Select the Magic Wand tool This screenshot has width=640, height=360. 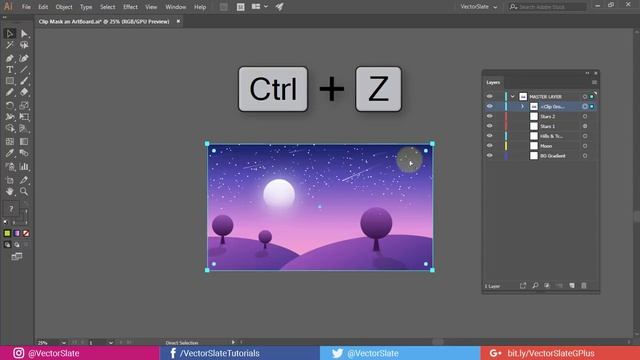(x=10, y=45)
